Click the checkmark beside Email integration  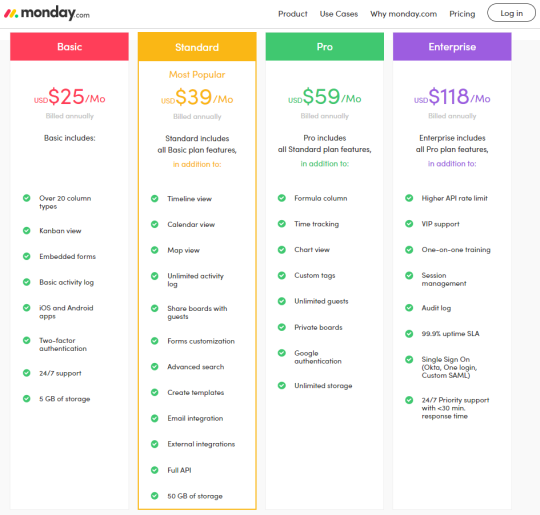tap(155, 418)
